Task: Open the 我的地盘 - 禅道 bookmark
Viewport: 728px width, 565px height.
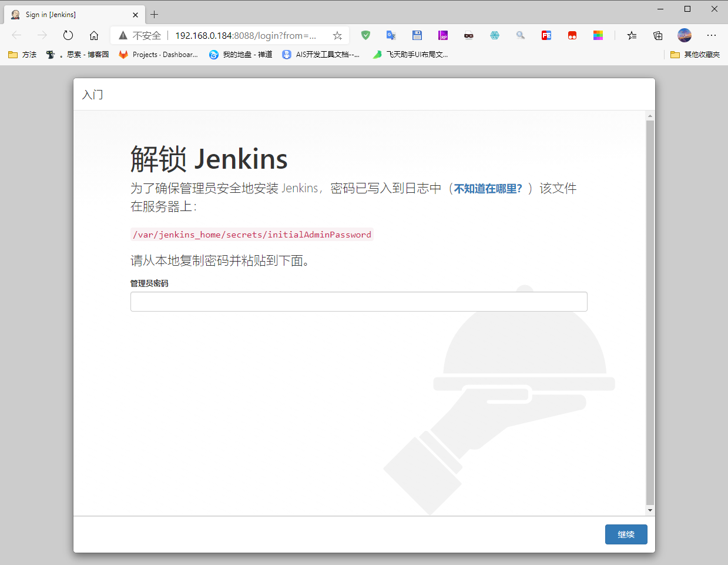Action: (x=241, y=54)
